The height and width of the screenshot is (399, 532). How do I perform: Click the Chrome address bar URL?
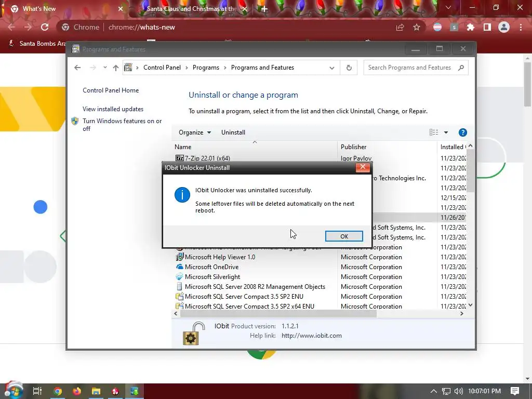point(141,27)
